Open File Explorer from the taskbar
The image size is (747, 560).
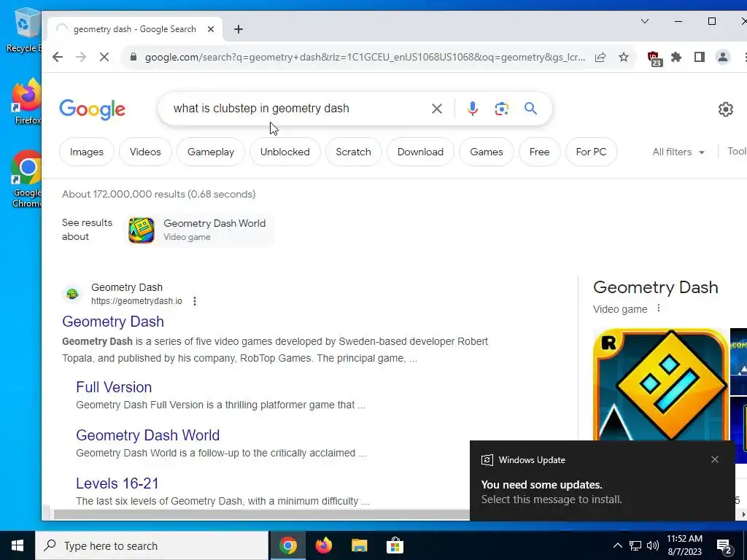tap(359, 545)
